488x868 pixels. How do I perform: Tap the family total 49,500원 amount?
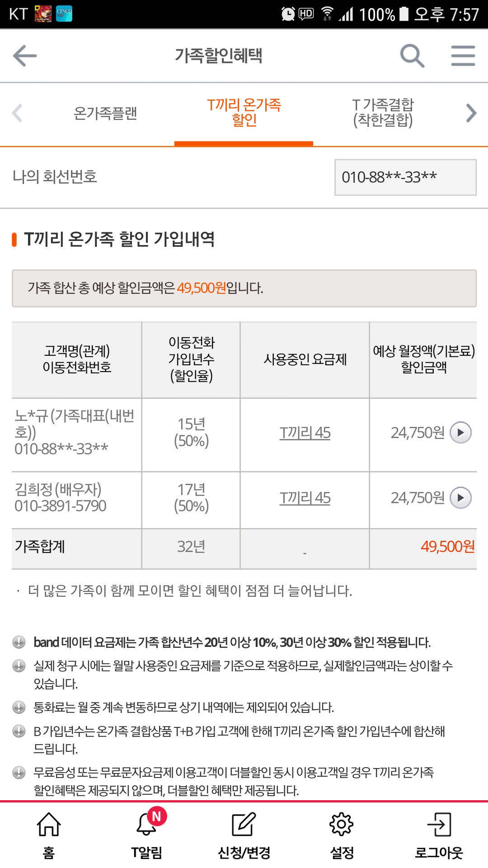pyautogui.click(x=447, y=547)
